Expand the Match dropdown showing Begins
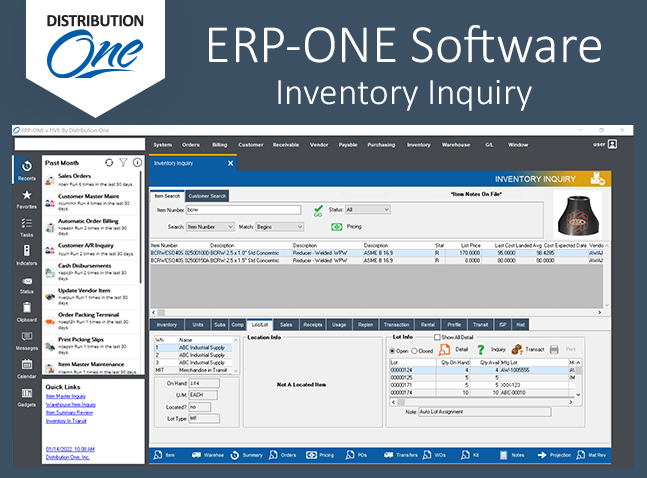 click(279, 227)
